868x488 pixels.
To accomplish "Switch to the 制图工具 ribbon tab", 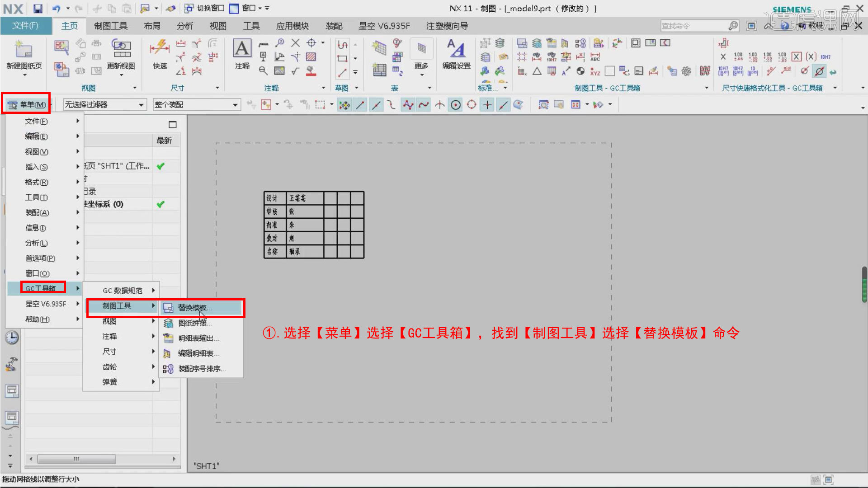I will pos(111,26).
